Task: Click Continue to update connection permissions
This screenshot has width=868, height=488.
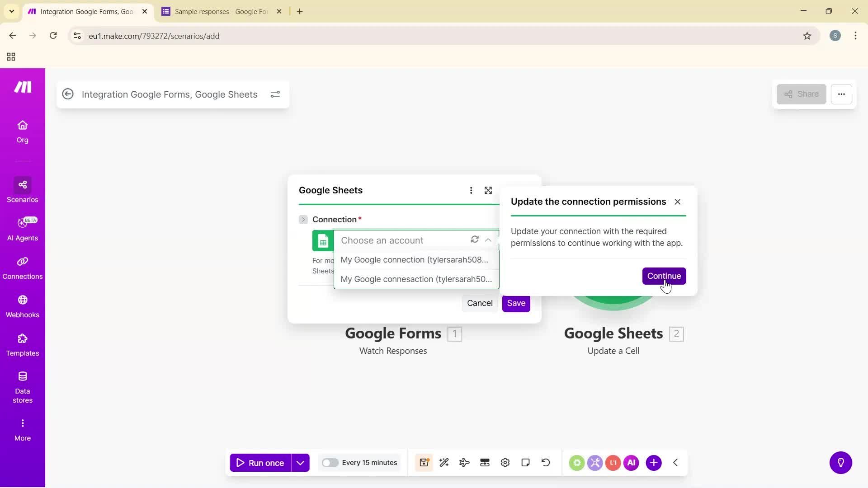Action: [x=664, y=276]
